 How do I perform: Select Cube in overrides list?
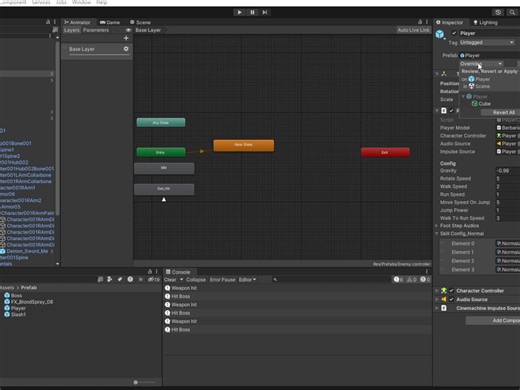point(481,104)
